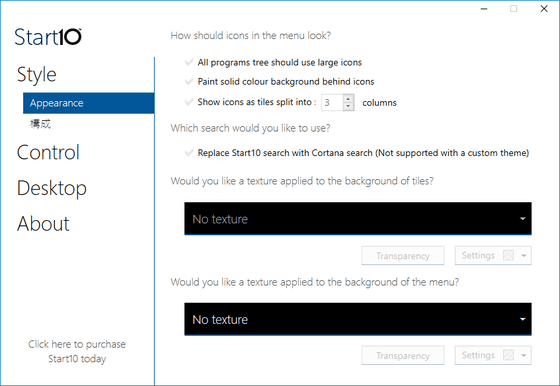560x386 pixels.
Task: Expand Settings dropdown arrow for menu texture
Action: coord(524,355)
